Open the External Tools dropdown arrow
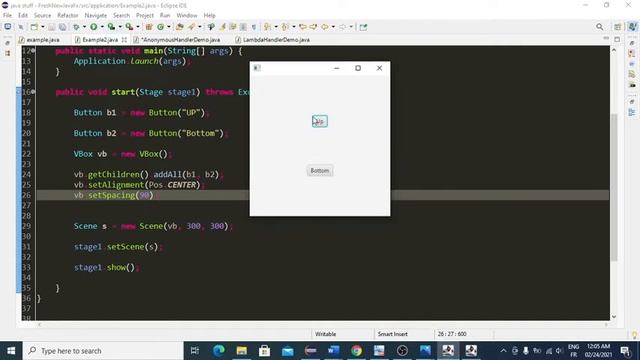Screen dimensions: 640x360 tap(138, 27)
